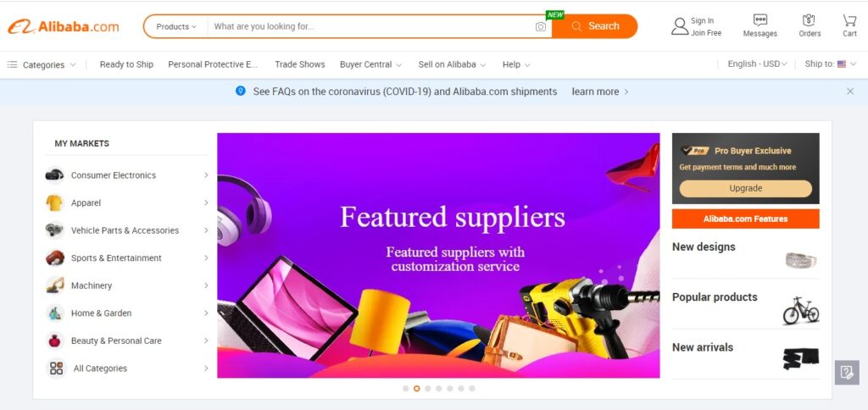This screenshot has width=868, height=410.
Task: Click the Alibaba.com logo
Action: [63, 26]
